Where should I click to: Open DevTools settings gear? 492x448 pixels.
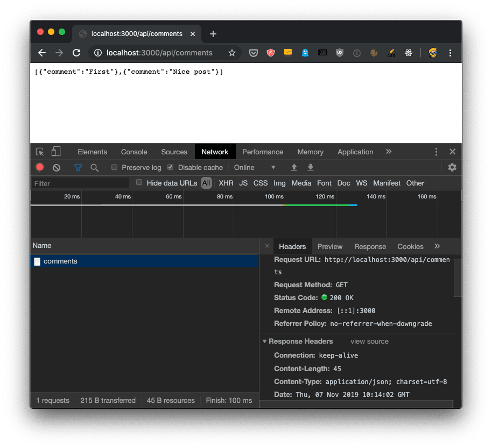pyautogui.click(x=452, y=167)
